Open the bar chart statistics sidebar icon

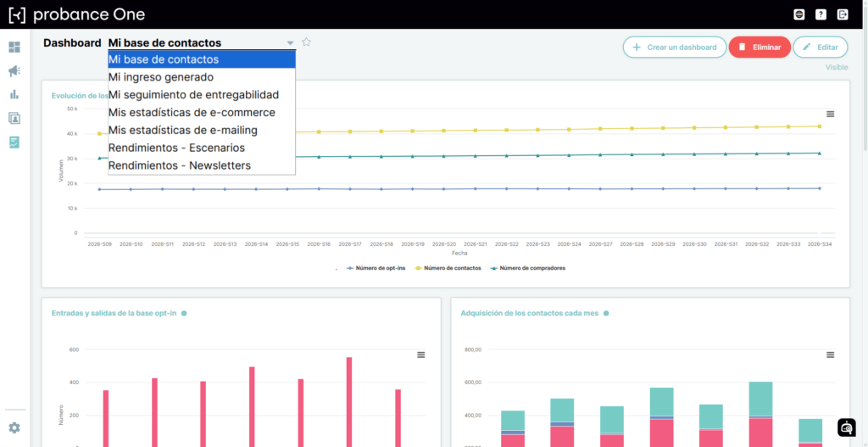pos(14,94)
